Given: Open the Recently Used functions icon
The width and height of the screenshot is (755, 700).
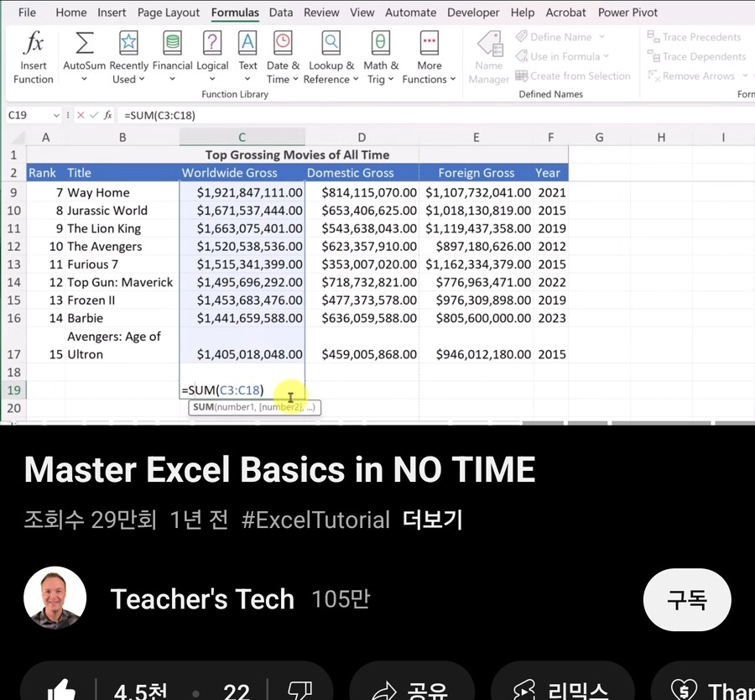Looking at the screenshot, I should pos(128,43).
